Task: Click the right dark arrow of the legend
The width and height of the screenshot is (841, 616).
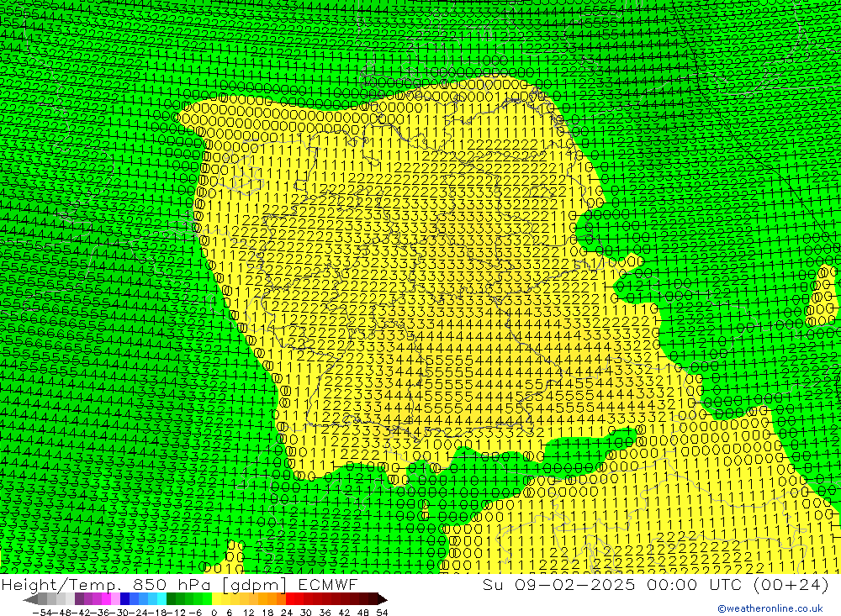Action: 383,600
